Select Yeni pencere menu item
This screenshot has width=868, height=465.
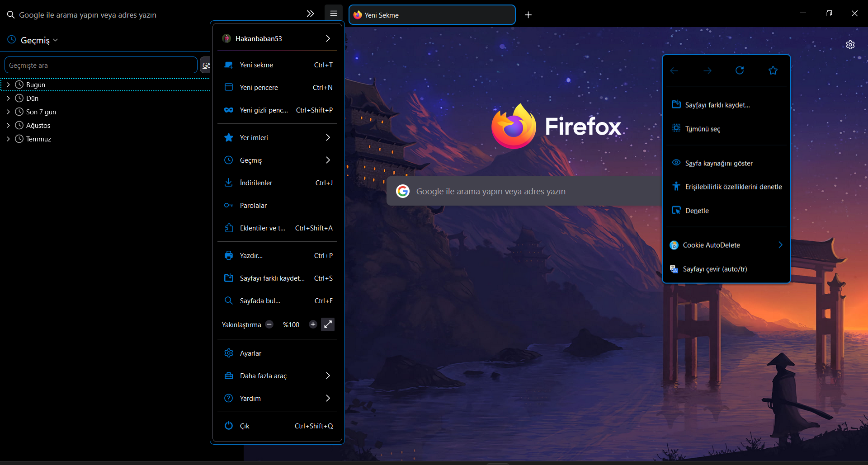click(277, 88)
